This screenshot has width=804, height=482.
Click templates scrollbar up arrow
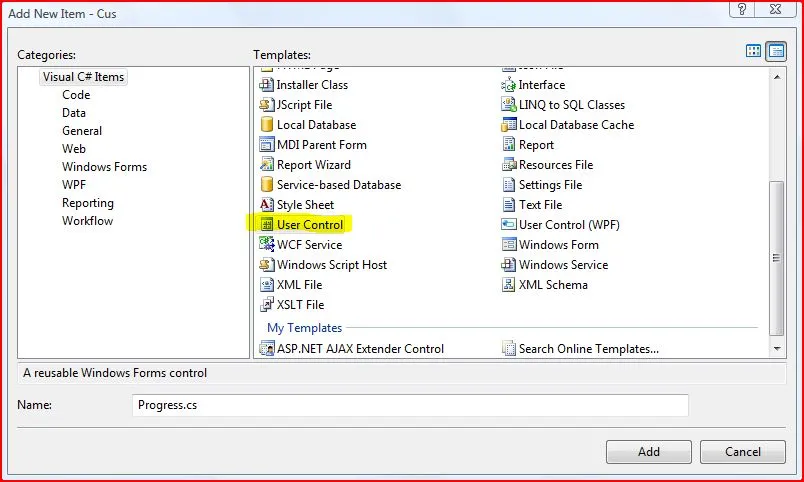click(777, 77)
